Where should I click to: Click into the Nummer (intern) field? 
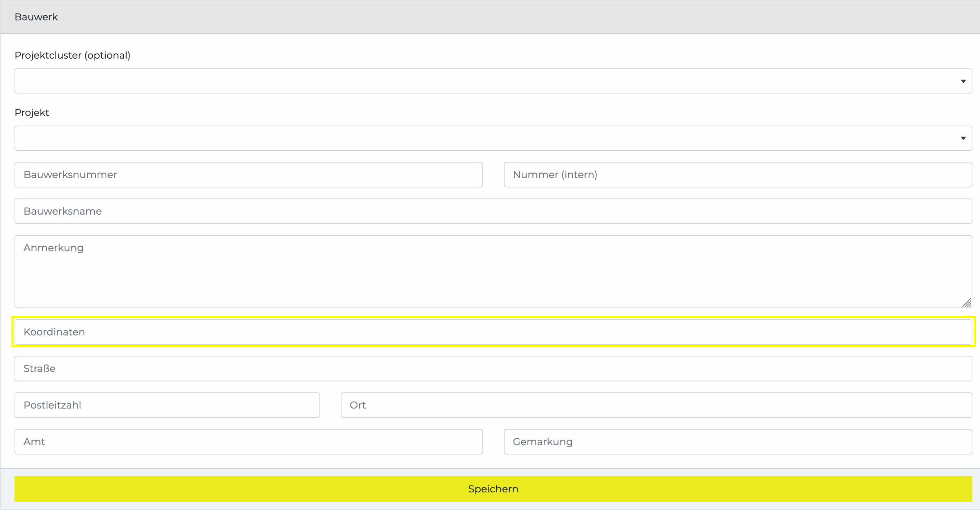(x=737, y=174)
